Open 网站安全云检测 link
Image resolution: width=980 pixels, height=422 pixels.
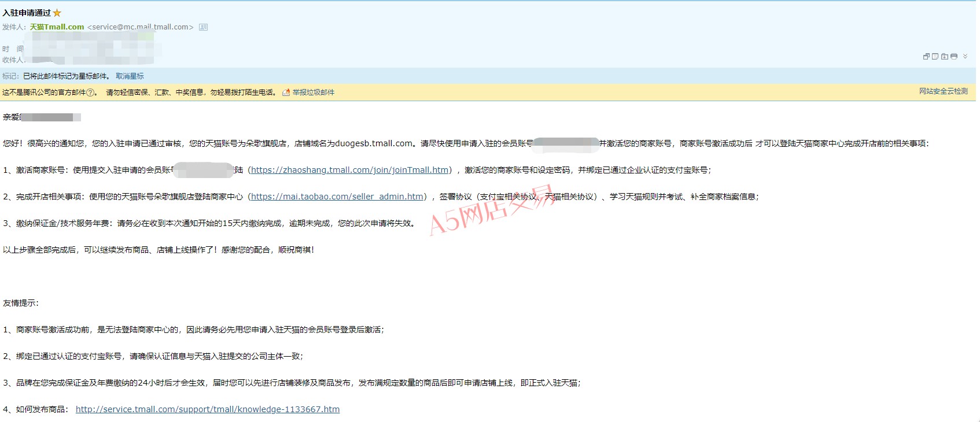[943, 91]
